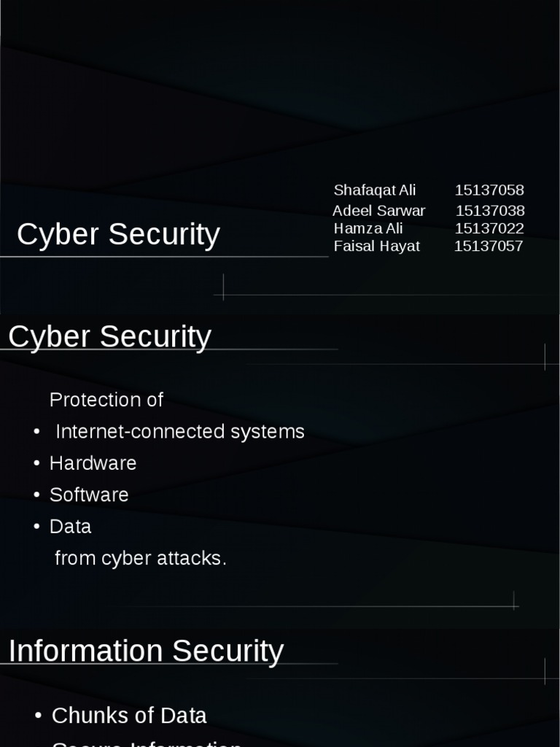This screenshot has width=560, height=747.
Task: Click the partially visible Secure Information bullet
Action: (x=147, y=743)
